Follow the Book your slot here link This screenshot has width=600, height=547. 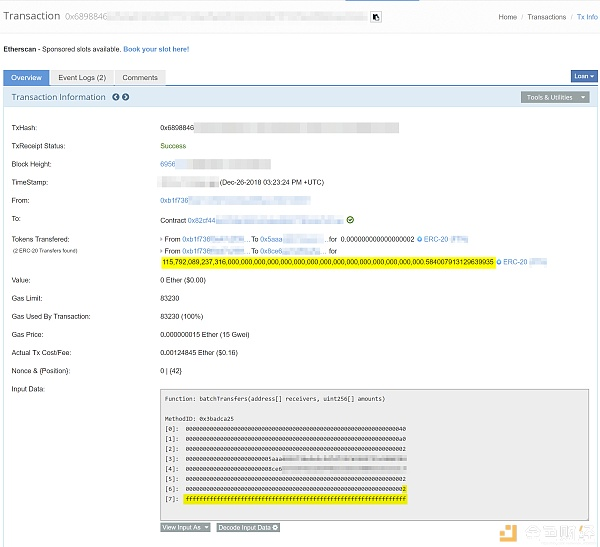[x=156, y=49]
